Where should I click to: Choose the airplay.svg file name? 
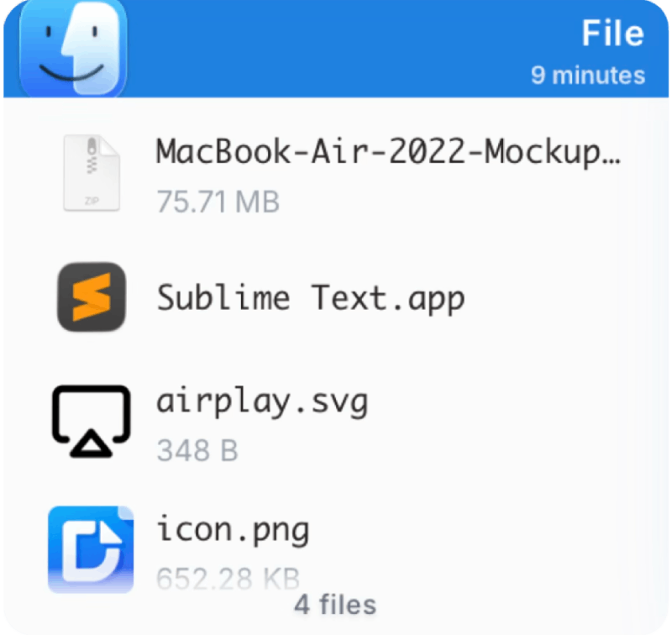click(262, 403)
